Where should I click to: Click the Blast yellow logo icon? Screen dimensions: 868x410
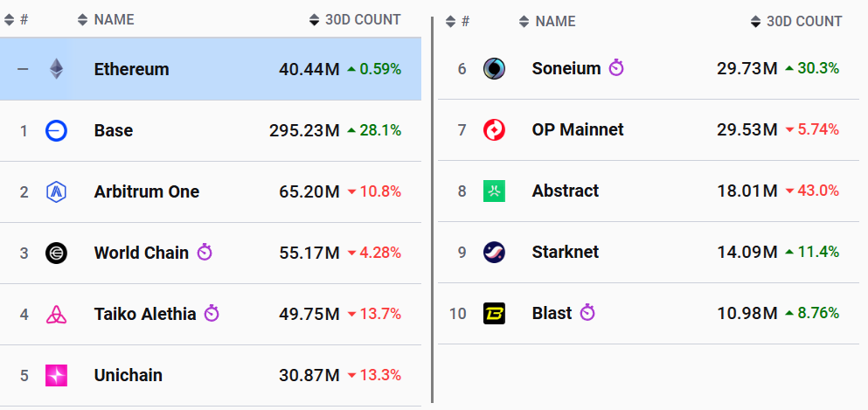(x=494, y=313)
